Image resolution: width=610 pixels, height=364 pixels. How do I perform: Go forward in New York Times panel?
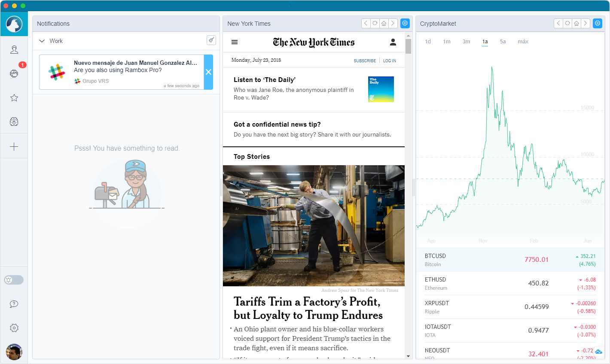[393, 23]
